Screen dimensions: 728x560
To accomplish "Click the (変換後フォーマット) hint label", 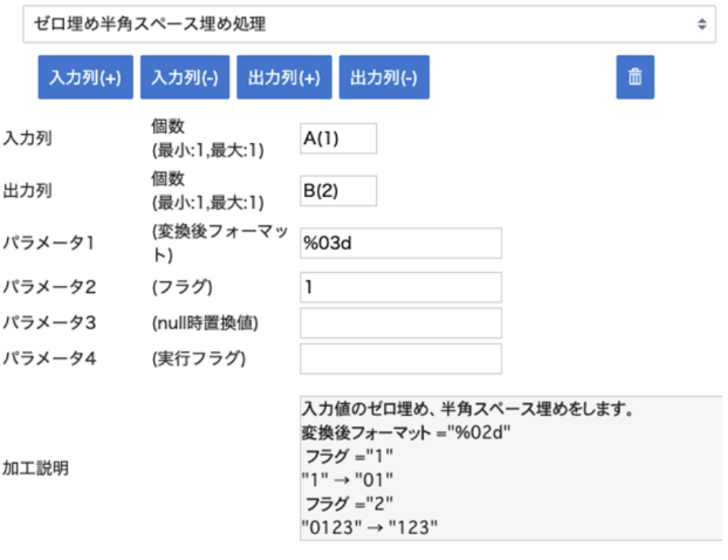I will point(220,243).
